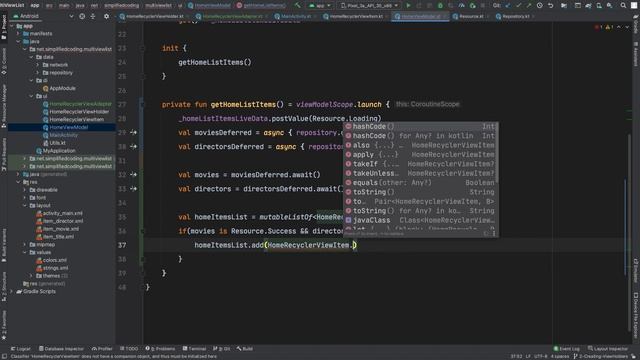This screenshot has width=640, height=360.
Task: Open the Database Inspector tool window
Action: [x=61, y=349]
